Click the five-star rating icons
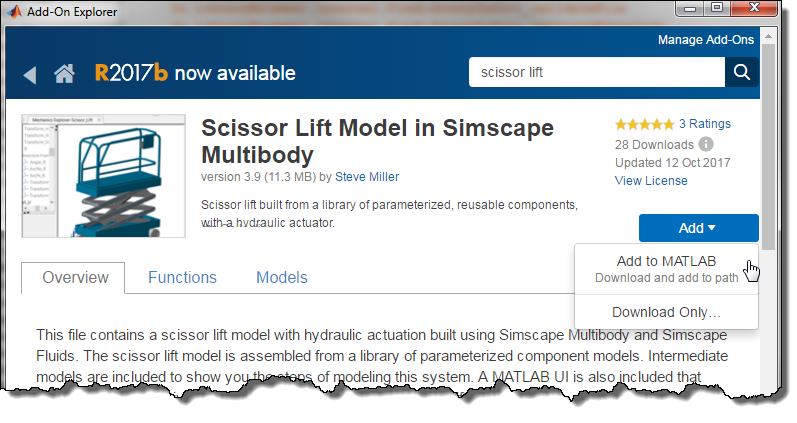This screenshot has height=423, width=797. click(x=643, y=124)
